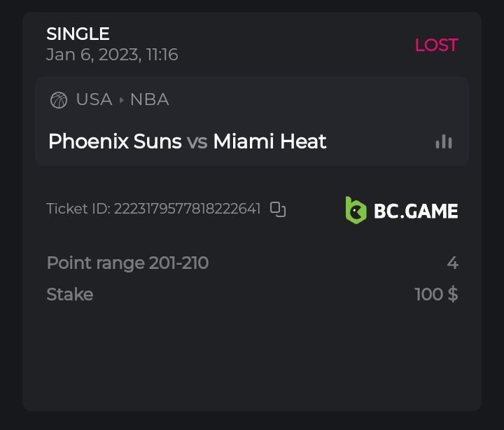The height and width of the screenshot is (430, 504).
Task: Copy ticket ID using copy icon
Action: [x=278, y=209]
